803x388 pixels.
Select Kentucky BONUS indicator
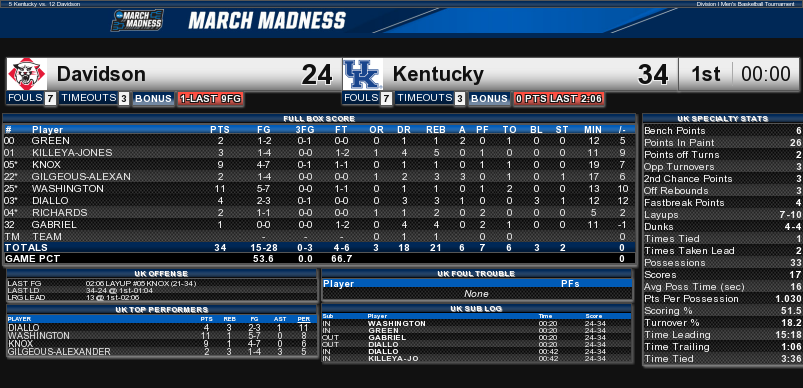pos(489,99)
